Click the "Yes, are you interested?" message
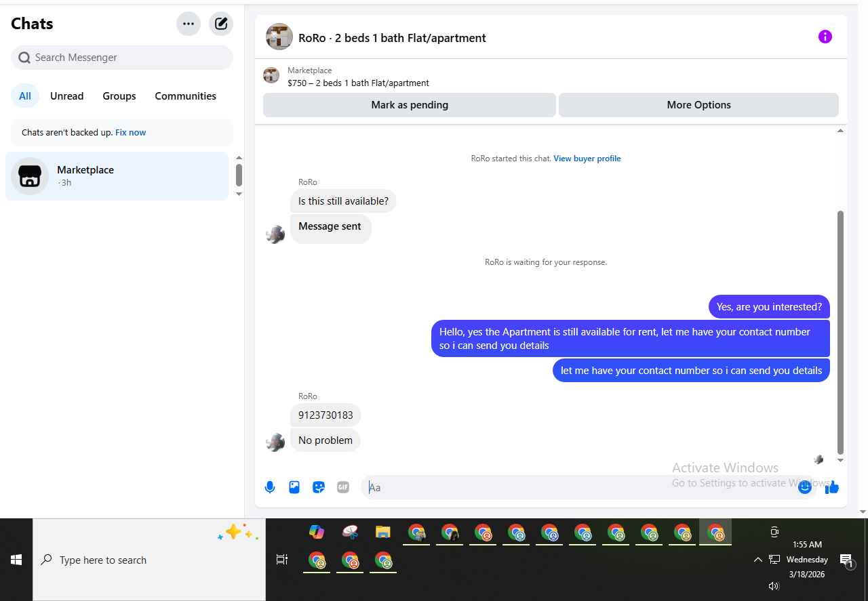 769,307
